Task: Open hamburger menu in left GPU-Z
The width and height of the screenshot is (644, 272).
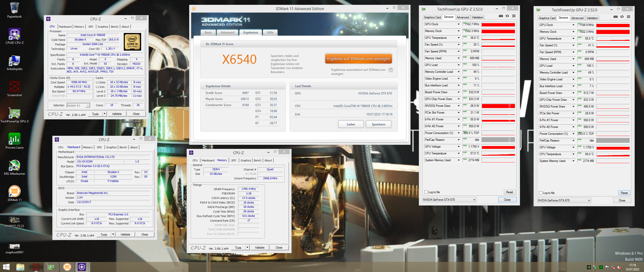Action: tap(514, 16)
